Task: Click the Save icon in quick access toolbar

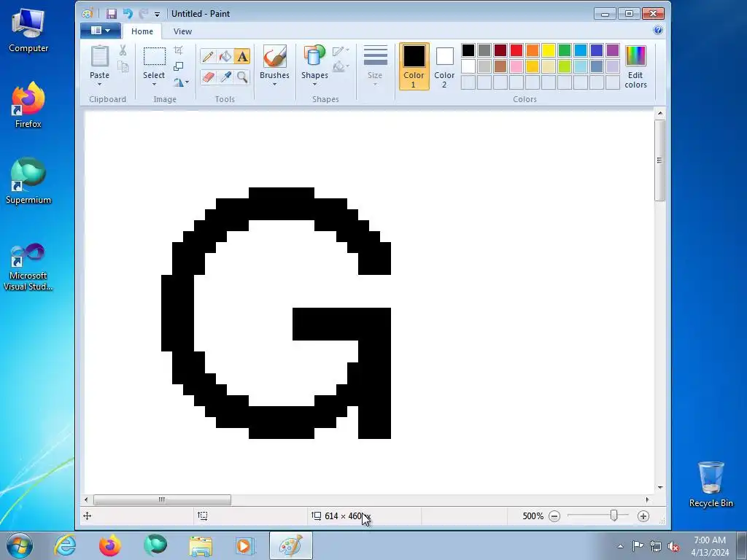Action: (112, 14)
